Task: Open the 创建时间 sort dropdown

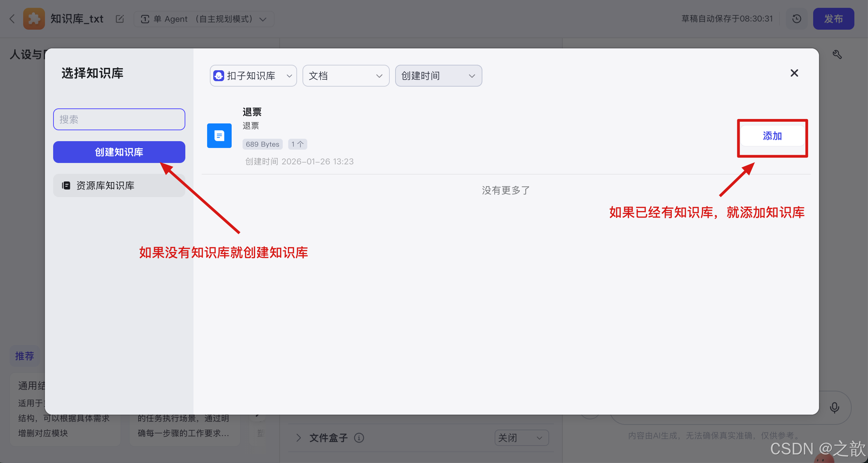Action: (438, 75)
